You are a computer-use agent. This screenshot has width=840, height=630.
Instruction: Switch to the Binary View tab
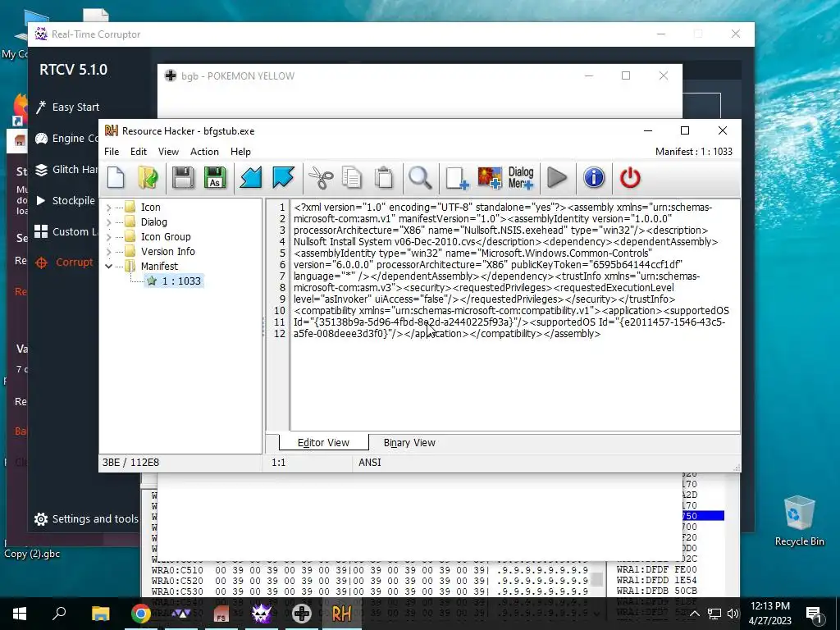[x=409, y=442]
